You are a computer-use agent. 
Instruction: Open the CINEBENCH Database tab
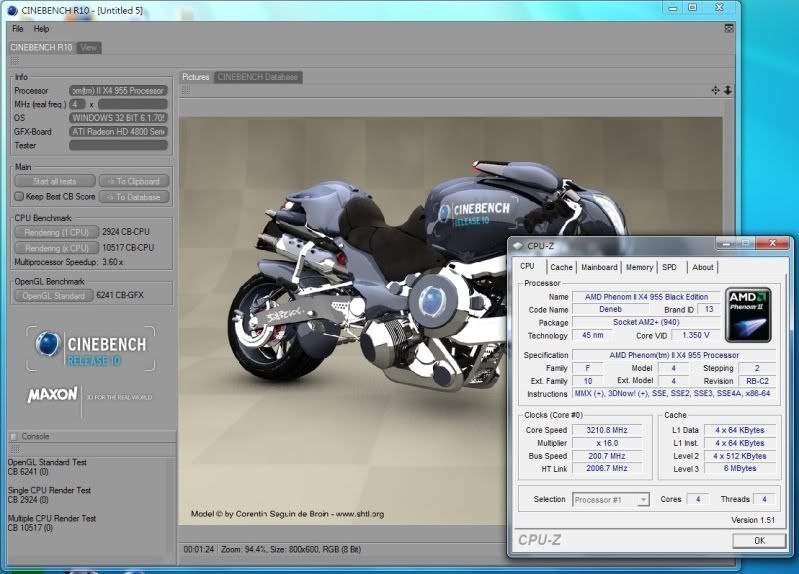click(258, 77)
